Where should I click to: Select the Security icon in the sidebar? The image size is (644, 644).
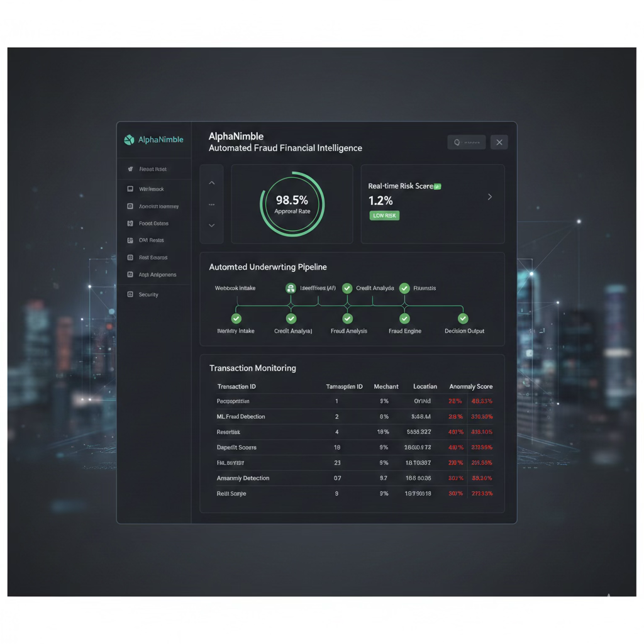tap(130, 294)
